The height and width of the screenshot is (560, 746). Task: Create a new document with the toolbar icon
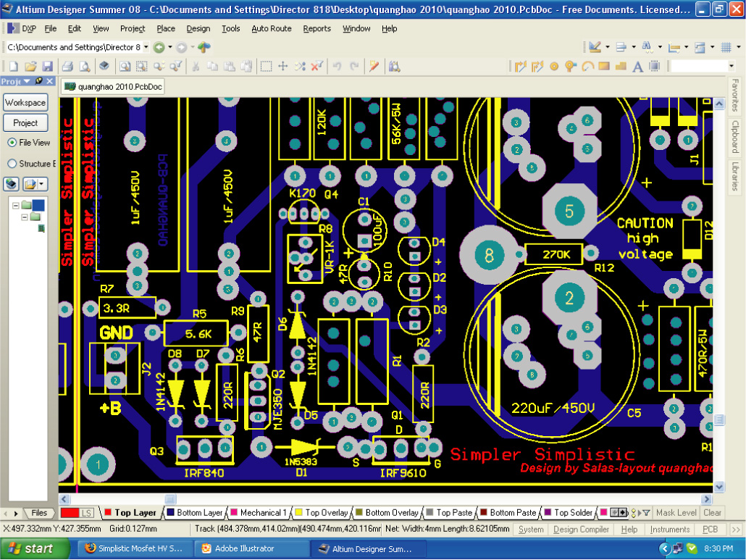(x=13, y=67)
